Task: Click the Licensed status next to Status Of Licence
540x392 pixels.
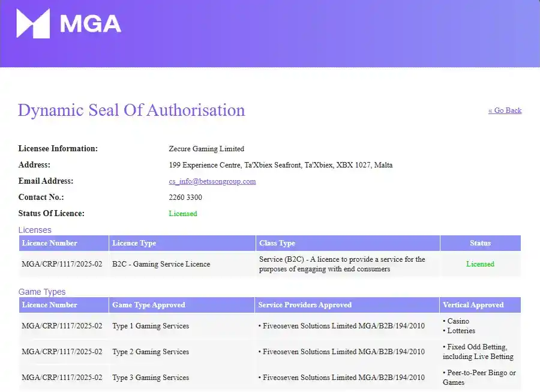Action: point(183,214)
